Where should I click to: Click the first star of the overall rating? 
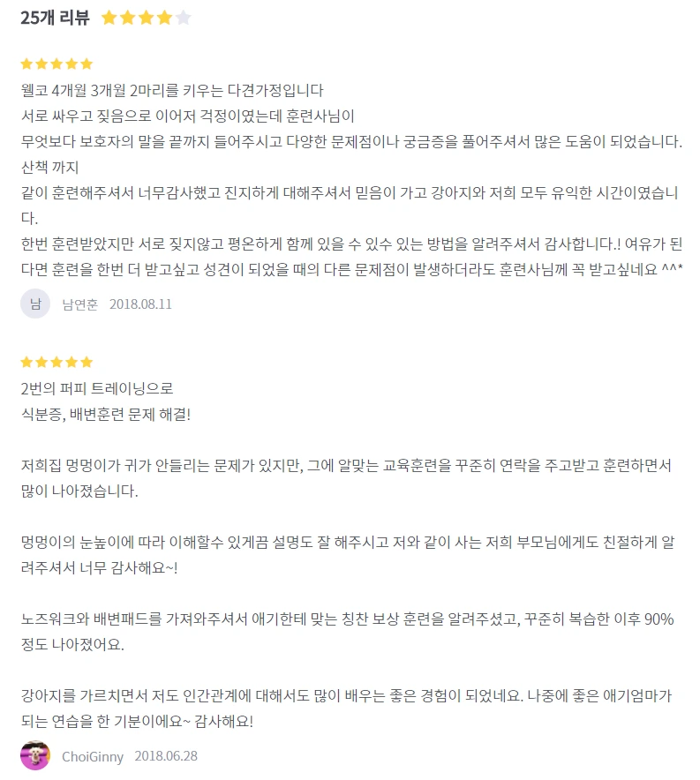pyautogui.click(x=109, y=18)
